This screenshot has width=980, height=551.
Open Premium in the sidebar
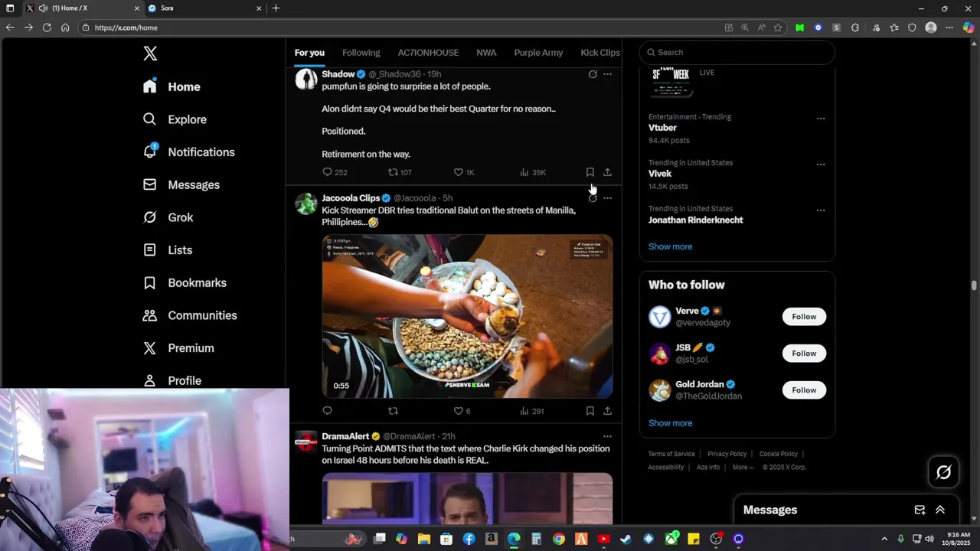(x=178, y=348)
